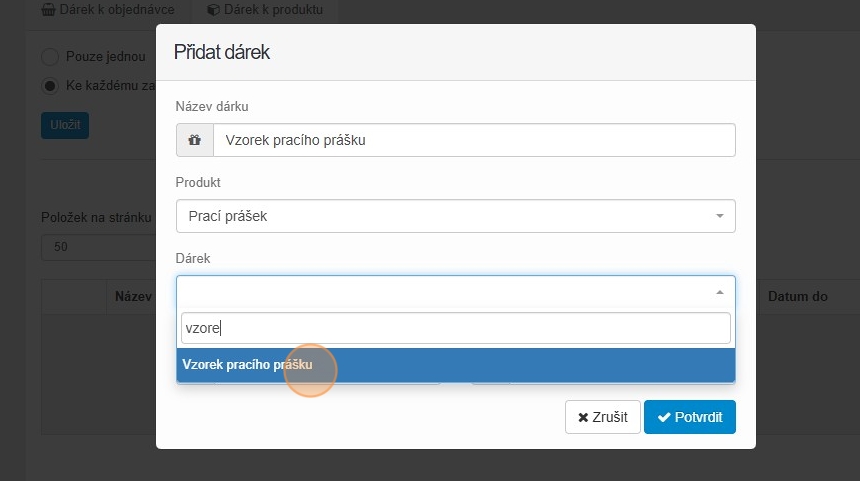Click into the Název dárku text field
Screen dimensions: 860x481
474,140
